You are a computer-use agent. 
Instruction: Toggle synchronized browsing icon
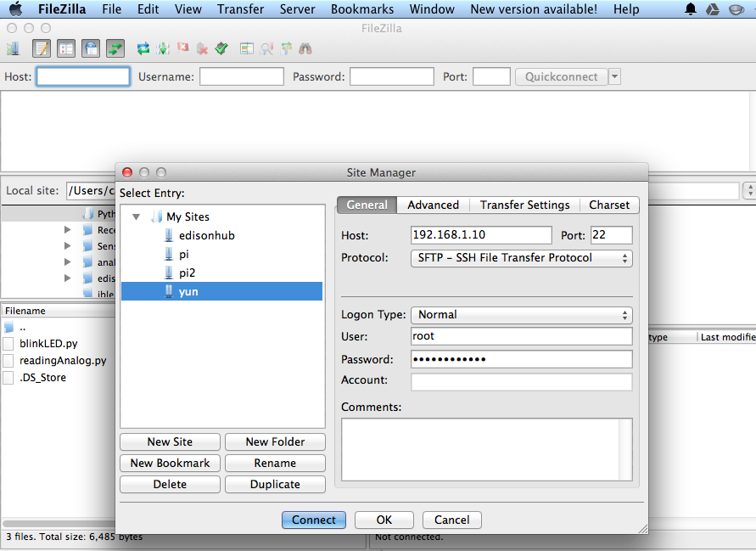point(287,48)
